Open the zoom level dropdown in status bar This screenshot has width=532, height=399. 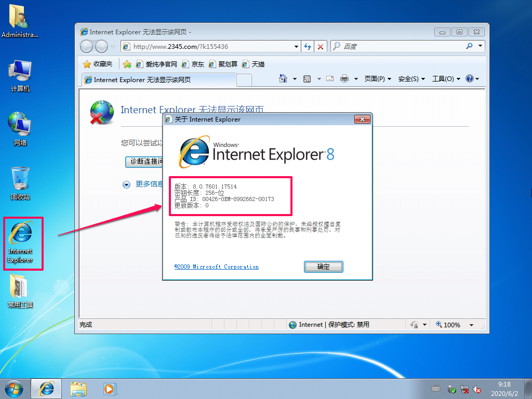[x=471, y=325]
